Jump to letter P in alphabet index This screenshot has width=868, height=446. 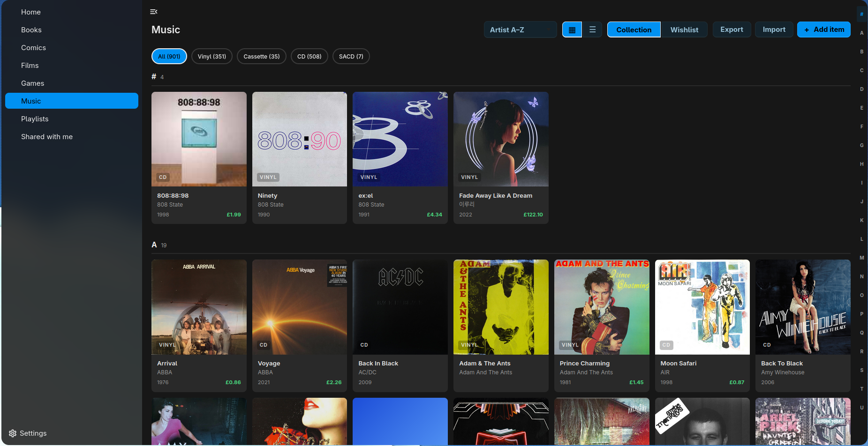[x=861, y=314]
